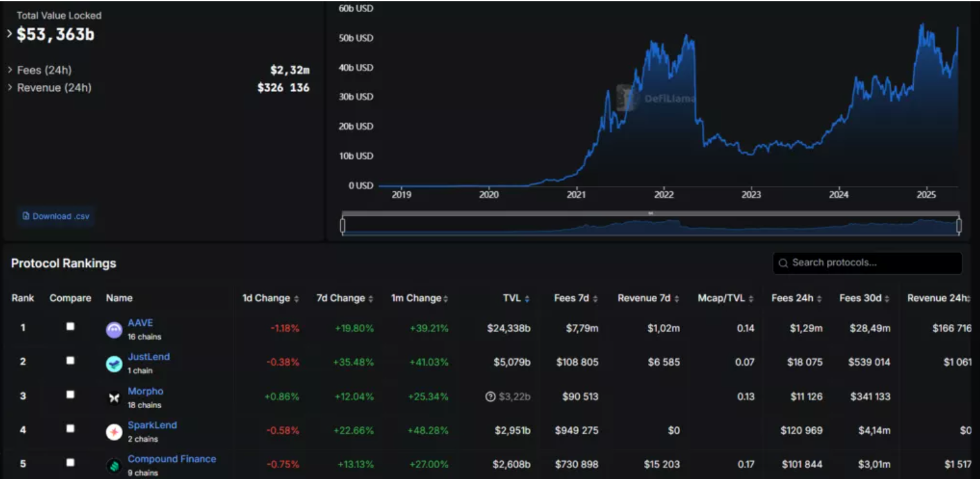The width and height of the screenshot is (980, 479).
Task: Tick the compare checkbox for JustLend
Action: [70, 361]
